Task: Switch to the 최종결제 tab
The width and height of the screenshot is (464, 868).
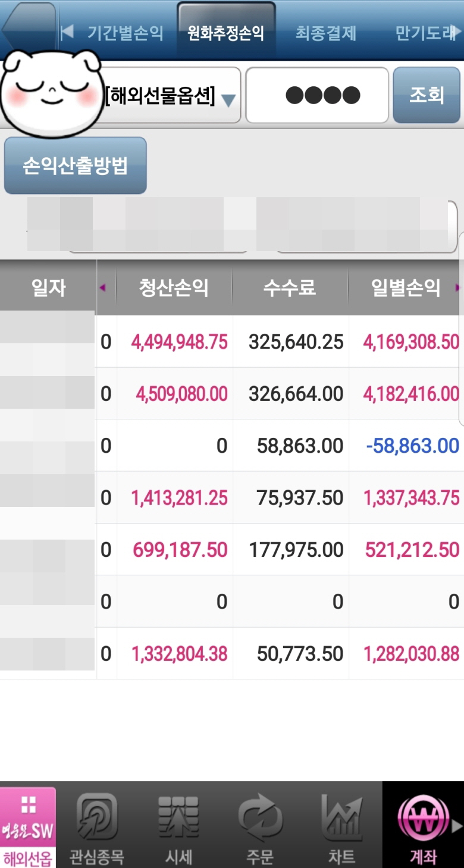Action: pos(326,33)
